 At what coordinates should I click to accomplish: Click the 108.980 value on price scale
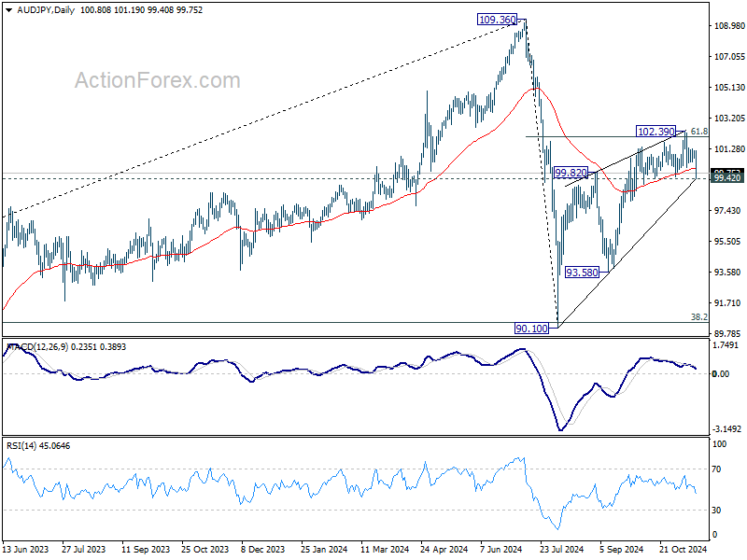click(729, 26)
